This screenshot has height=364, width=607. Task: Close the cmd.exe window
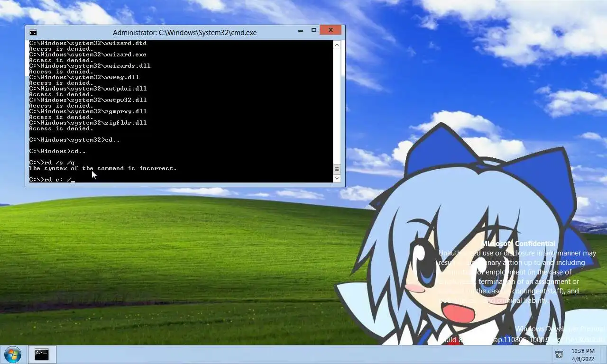(331, 30)
